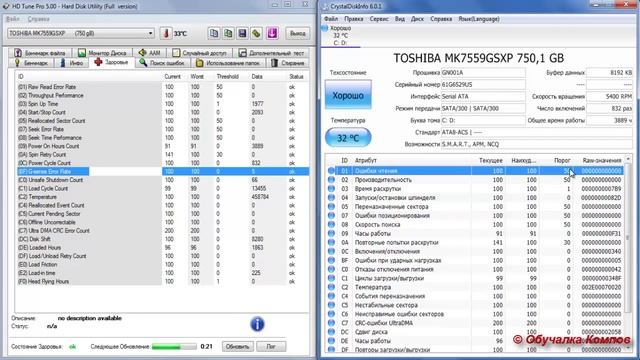Click the thermometer temperature icon in HD Tune
640x360 pixels.
coord(166,33)
